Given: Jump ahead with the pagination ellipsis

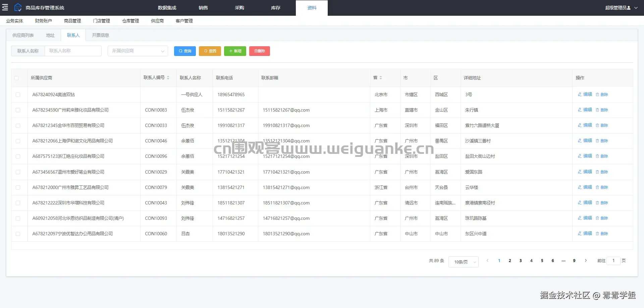Looking at the screenshot, I should click(563, 261).
